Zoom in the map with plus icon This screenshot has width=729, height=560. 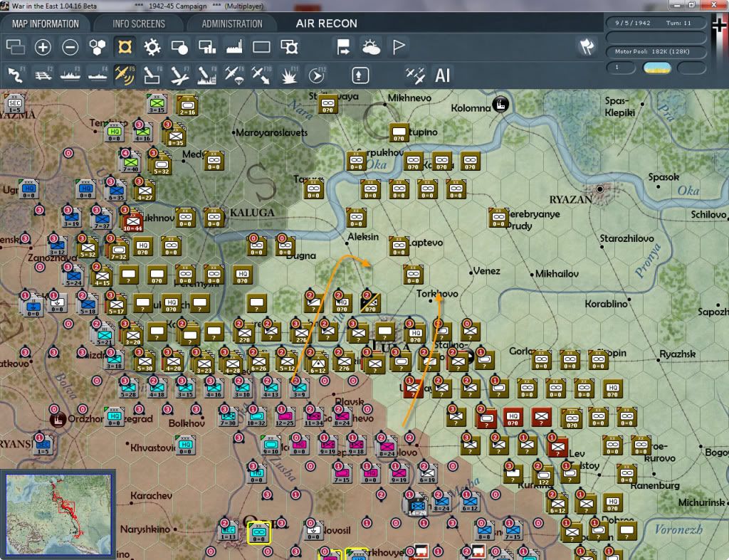tap(43, 47)
